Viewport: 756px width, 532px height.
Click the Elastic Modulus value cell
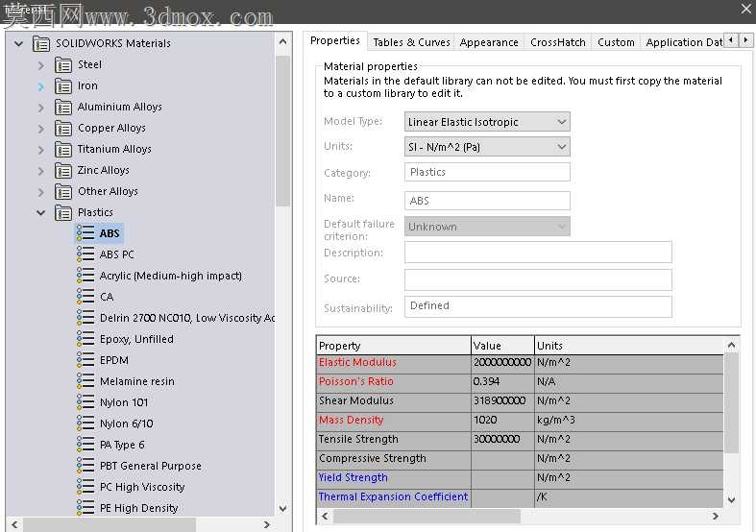point(502,363)
